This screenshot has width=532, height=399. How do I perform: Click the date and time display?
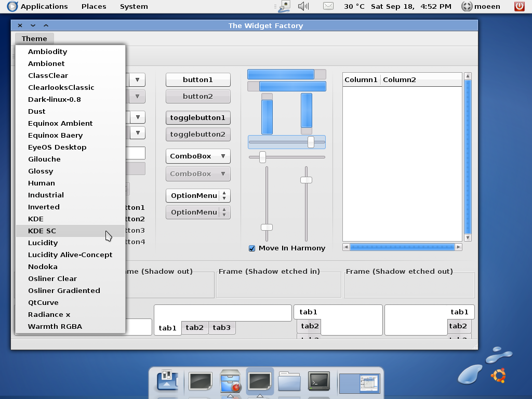click(x=411, y=6)
